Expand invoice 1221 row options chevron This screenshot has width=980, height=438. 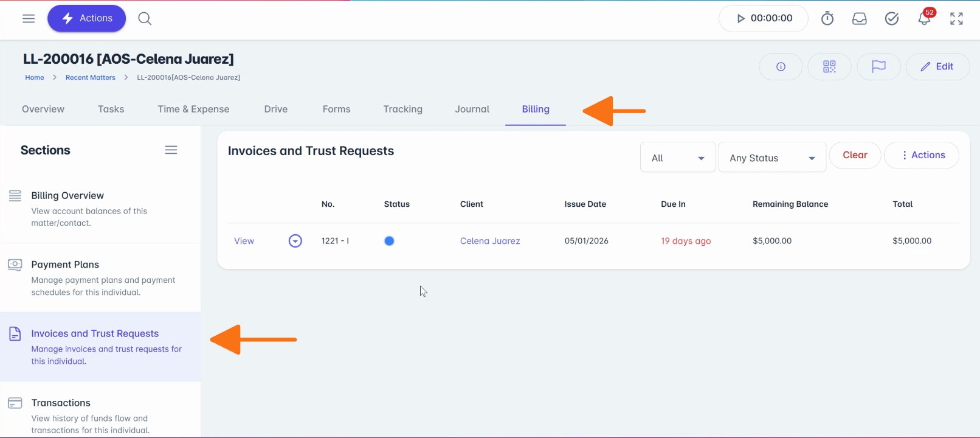coord(295,242)
